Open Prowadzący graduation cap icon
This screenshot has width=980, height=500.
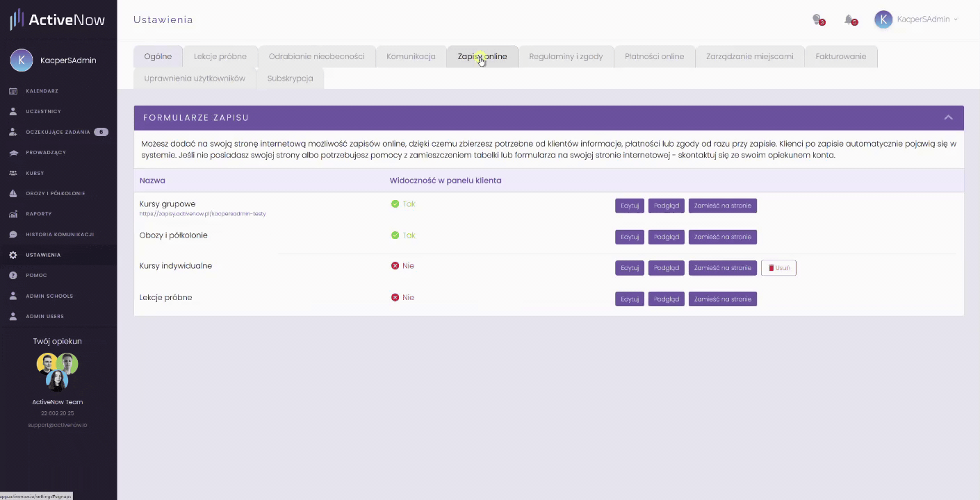tap(13, 152)
